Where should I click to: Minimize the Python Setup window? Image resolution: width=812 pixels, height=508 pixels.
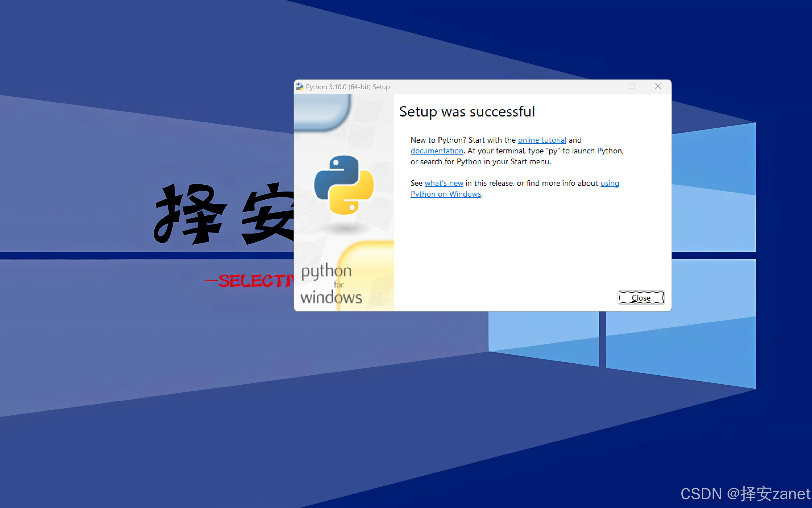tap(606, 86)
